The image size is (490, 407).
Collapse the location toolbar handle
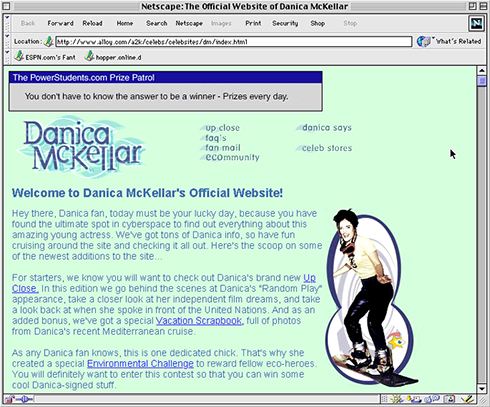click(7, 41)
